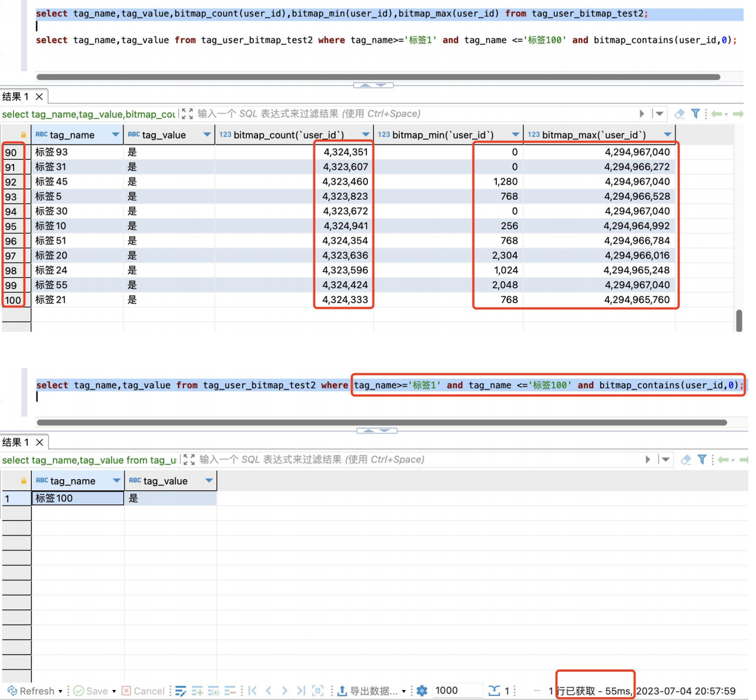
Task: Open the Refresh options dropdown arrow
Action: pos(60,691)
